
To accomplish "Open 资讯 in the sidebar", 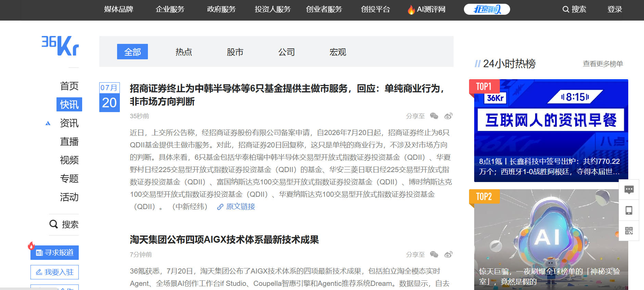I will coord(69,123).
